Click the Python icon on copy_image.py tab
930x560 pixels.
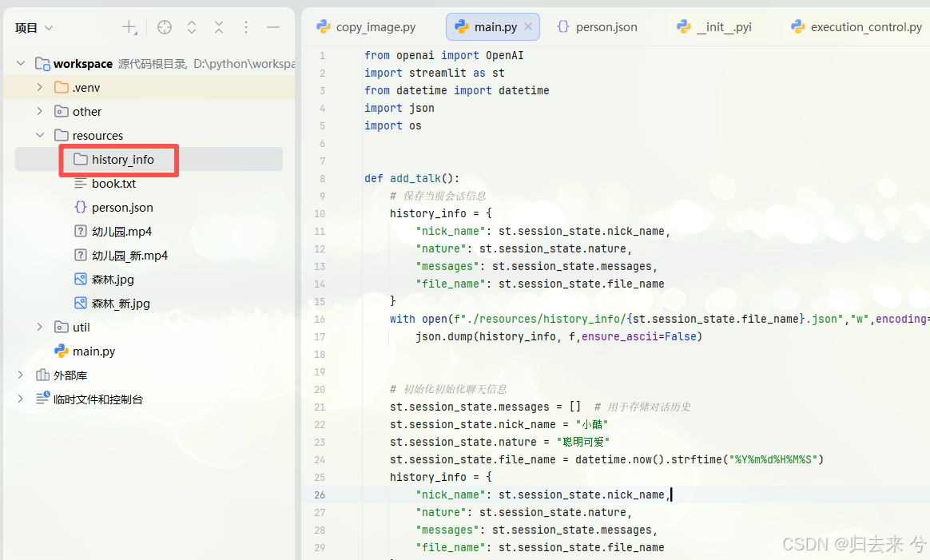[x=324, y=26]
